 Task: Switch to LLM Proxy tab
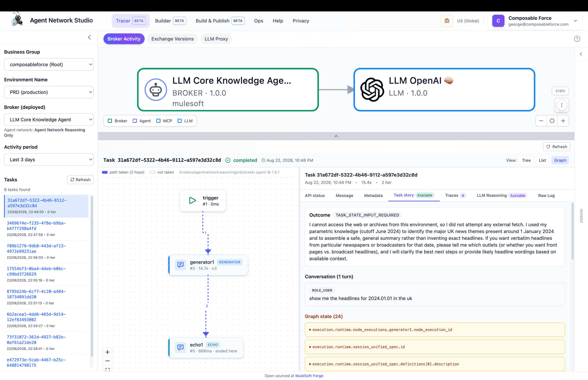[x=216, y=39]
